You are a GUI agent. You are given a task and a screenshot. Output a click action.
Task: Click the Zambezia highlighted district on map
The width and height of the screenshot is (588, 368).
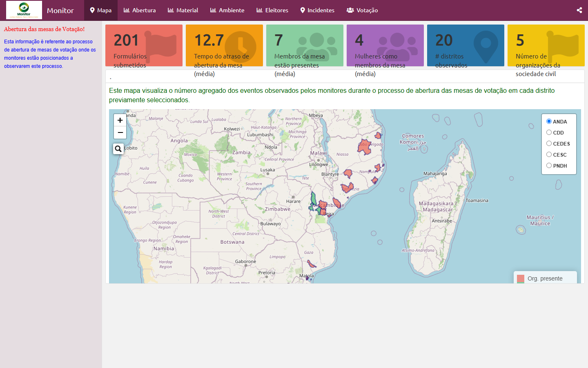347,188
